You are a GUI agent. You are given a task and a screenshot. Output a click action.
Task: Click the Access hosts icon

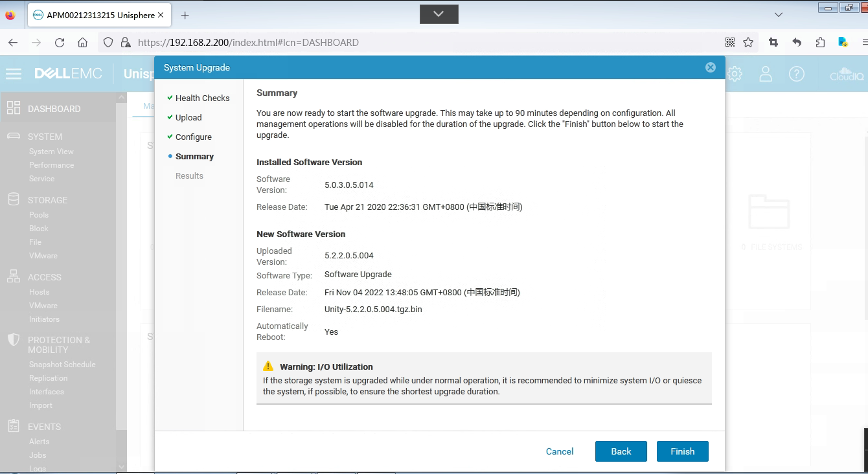coord(13,276)
